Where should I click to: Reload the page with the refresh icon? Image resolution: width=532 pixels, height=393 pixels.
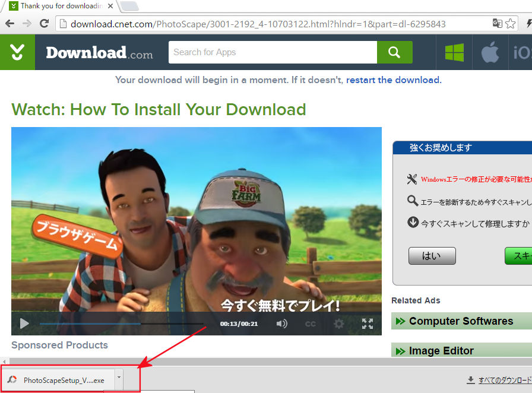click(44, 23)
